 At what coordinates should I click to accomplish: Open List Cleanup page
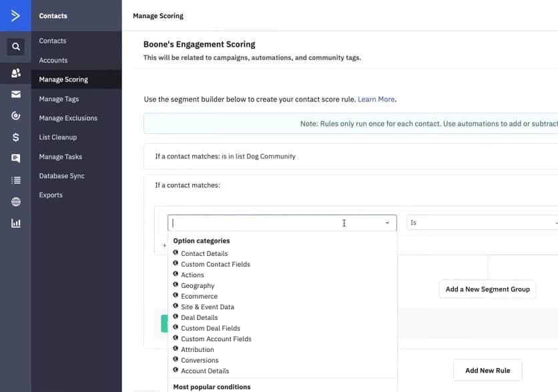tap(57, 137)
